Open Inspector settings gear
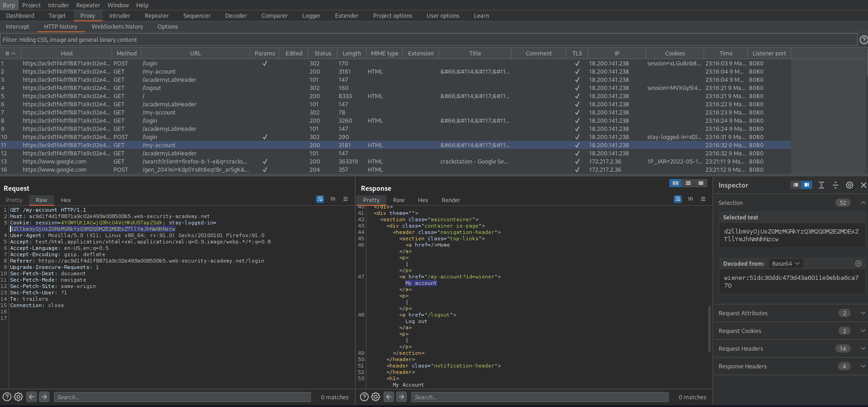Image resolution: width=868 pixels, height=407 pixels. point(849,185)
